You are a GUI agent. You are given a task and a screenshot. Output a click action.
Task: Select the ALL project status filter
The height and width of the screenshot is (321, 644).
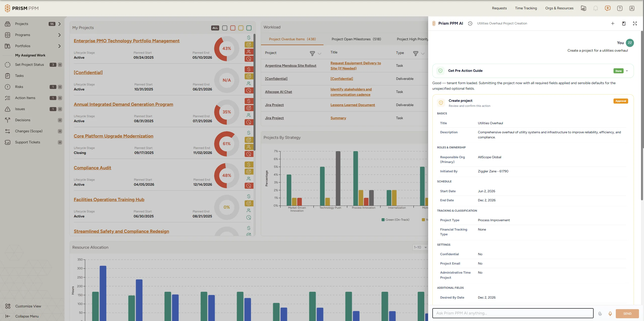tap(215, 28)
